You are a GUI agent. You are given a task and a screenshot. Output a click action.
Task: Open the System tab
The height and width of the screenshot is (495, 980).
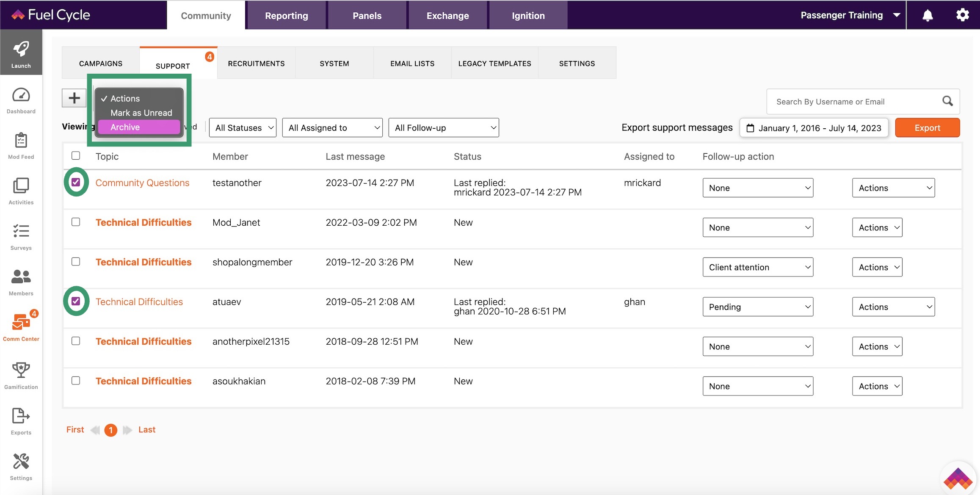tap(334, 63)
